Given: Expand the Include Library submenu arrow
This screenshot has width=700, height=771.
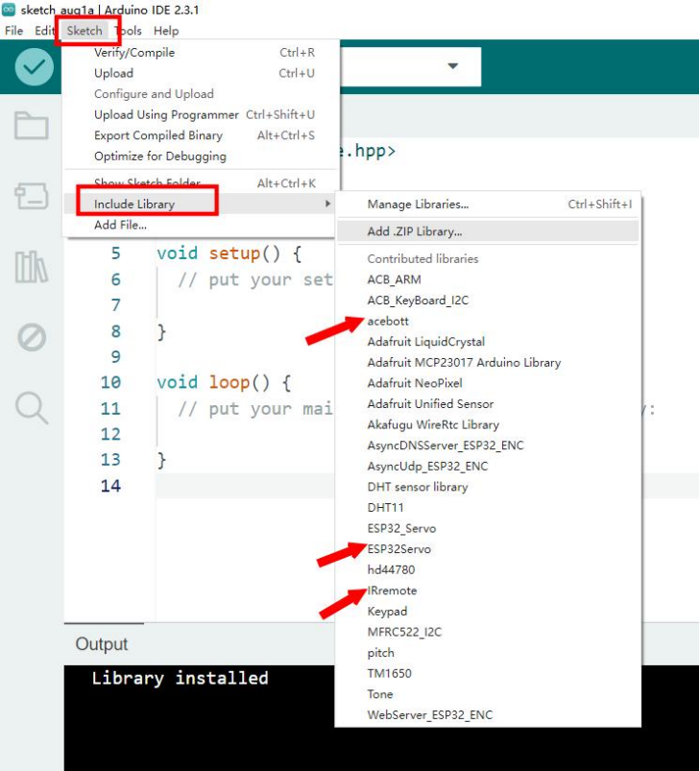Looking at the screenshot, I should point(328,205).
